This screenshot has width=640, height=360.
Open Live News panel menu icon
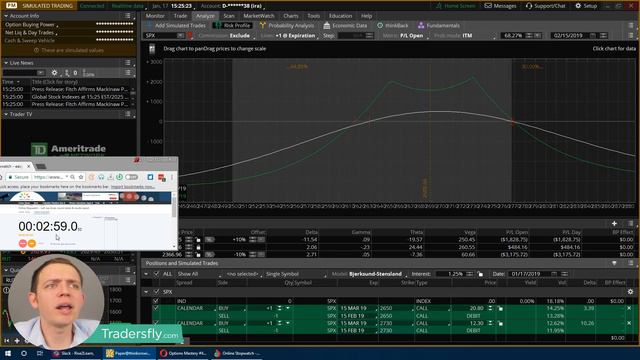tap(128, 62)
